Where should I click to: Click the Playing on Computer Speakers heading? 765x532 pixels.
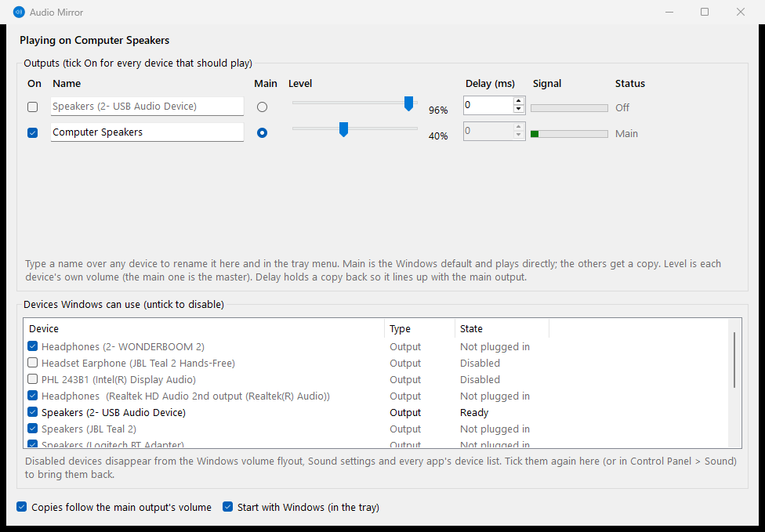coord(95,41)
